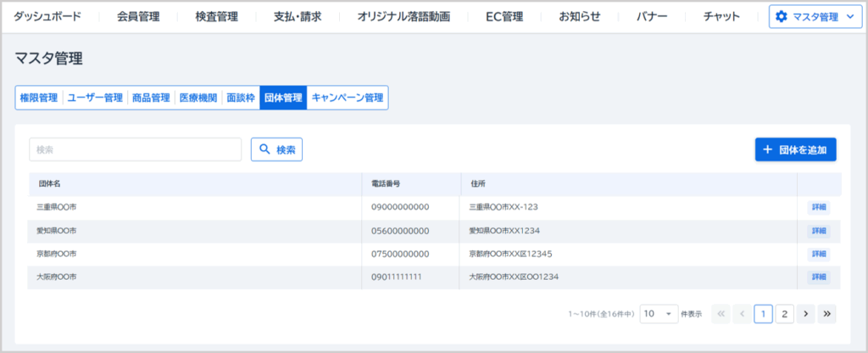Select チャット in the top navigation
The width and height of the screenshot is (868, 353).
[721, 16]
